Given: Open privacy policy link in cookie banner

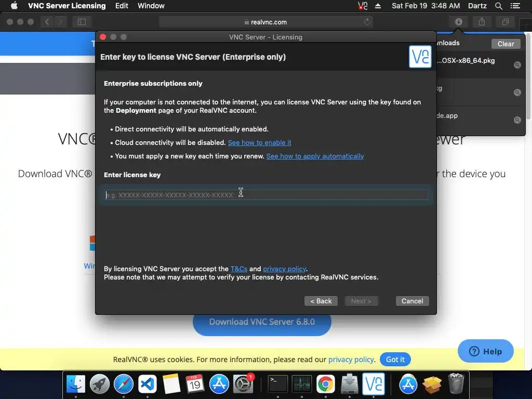Looking at the screenshot, I should pos(351,360).
